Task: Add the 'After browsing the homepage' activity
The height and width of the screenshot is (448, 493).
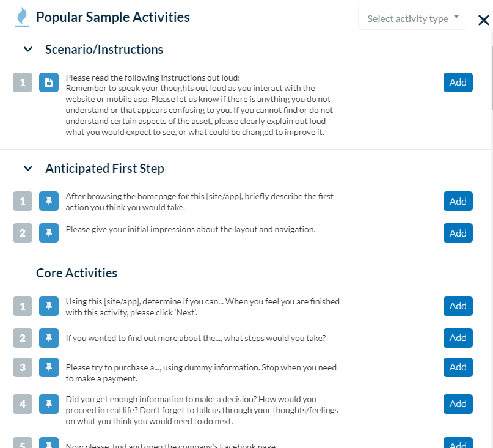Action: [x=458, y=201]
